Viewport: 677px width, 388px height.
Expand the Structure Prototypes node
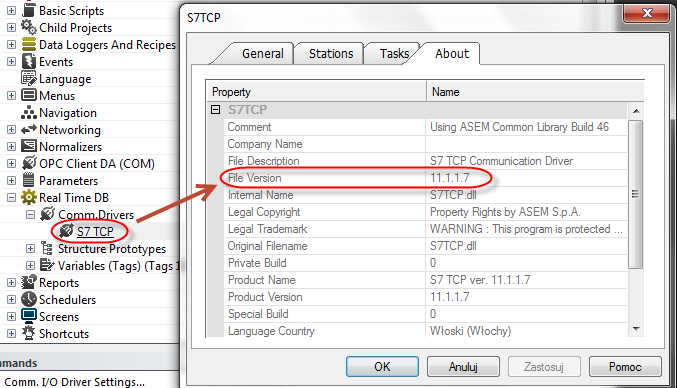[x=30, y=249]
